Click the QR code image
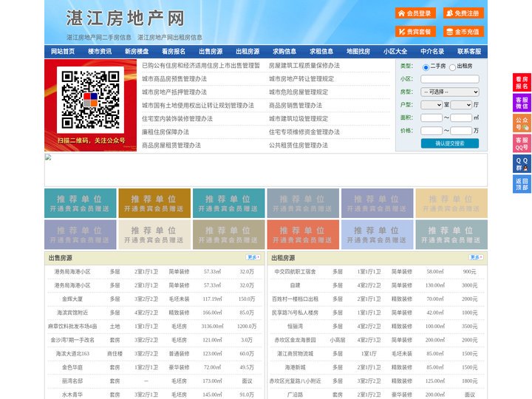Viewport: 532px width, 399px height. tap(90, 100)
